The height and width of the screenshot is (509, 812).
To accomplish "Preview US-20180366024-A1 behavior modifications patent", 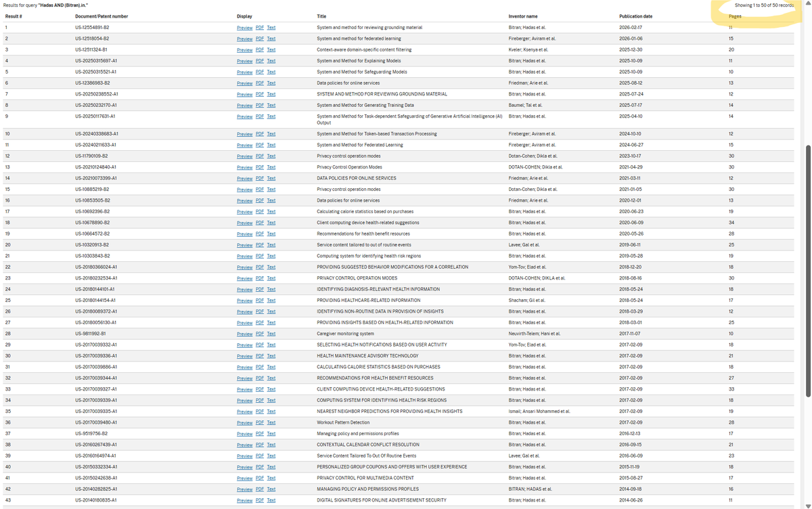I will [244, 267].
